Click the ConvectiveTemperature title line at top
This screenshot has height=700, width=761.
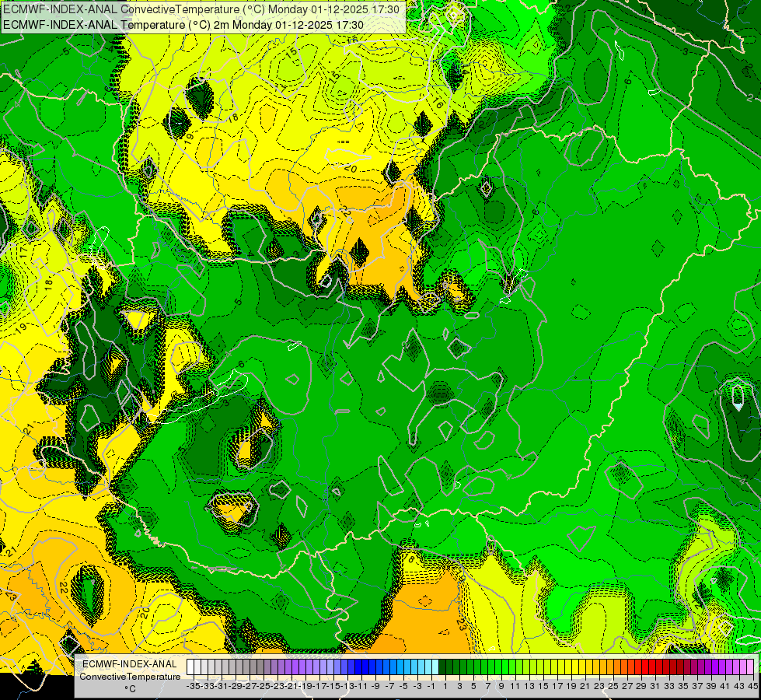201,9
